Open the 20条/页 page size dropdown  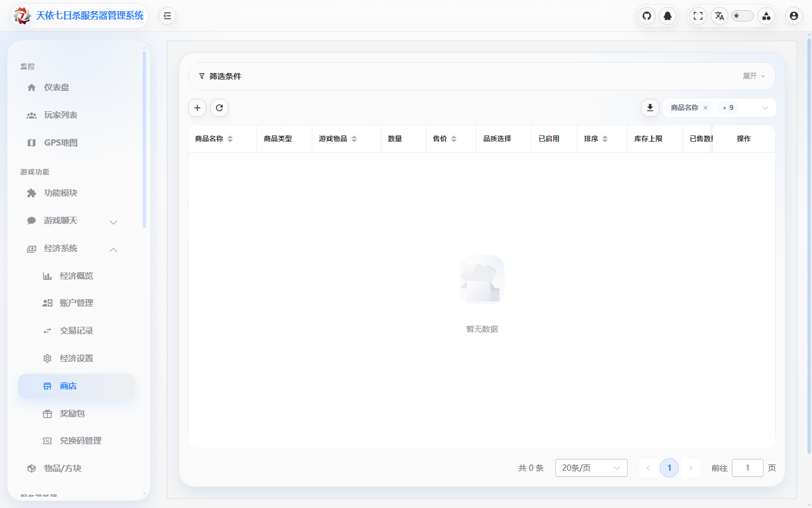click(592, 468)
